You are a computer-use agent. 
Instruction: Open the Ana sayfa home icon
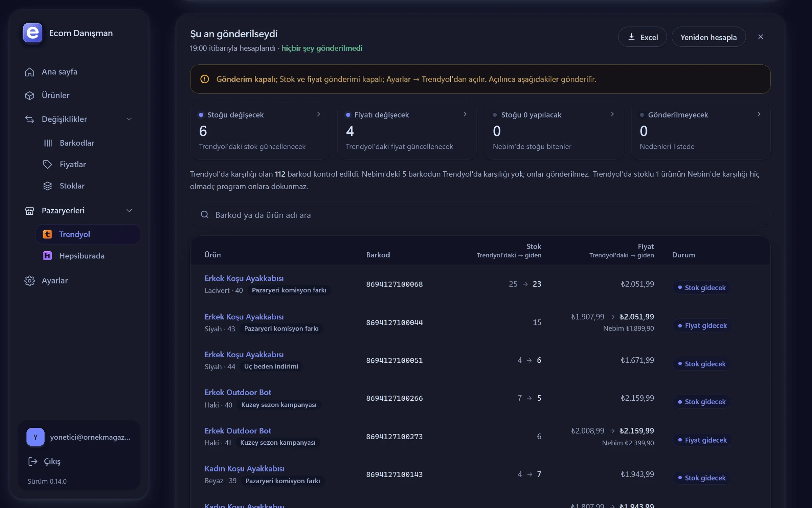[29, 72]
